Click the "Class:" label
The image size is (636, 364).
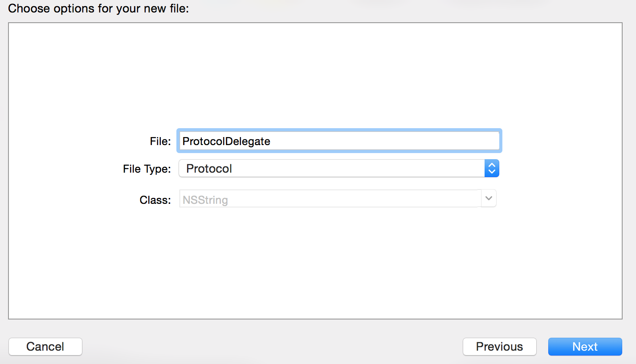(155, 200)
